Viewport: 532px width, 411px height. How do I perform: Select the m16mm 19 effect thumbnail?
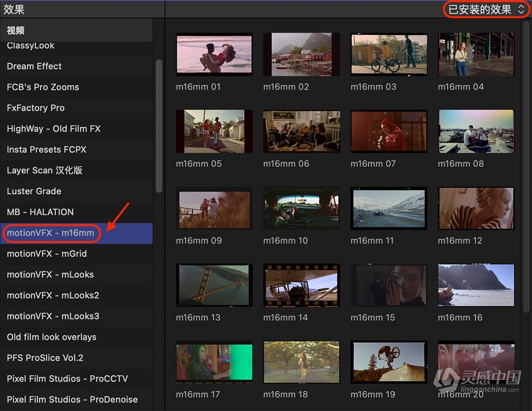point(389,362)
